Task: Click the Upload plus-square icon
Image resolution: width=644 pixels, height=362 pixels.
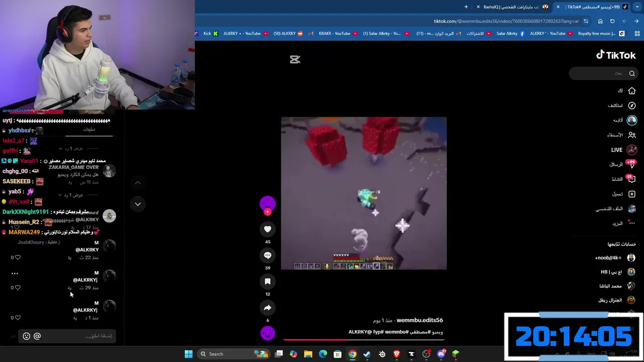Action: point(632,194)
